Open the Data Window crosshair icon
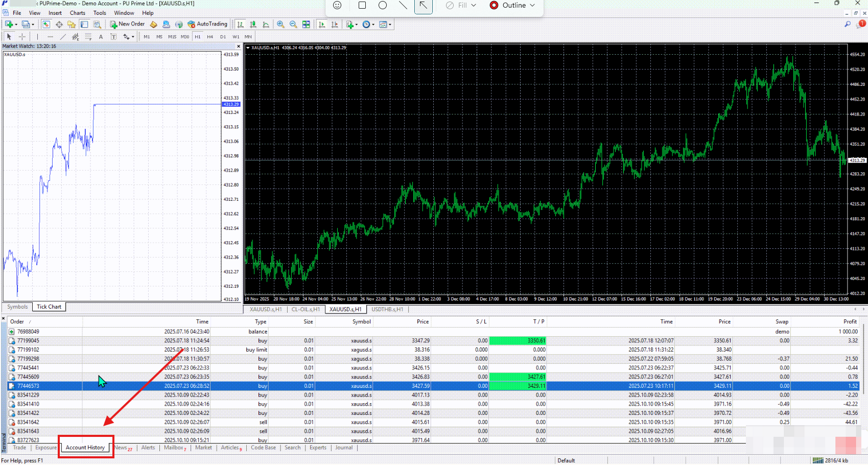The image size is (868, 465). coord(59,24)
